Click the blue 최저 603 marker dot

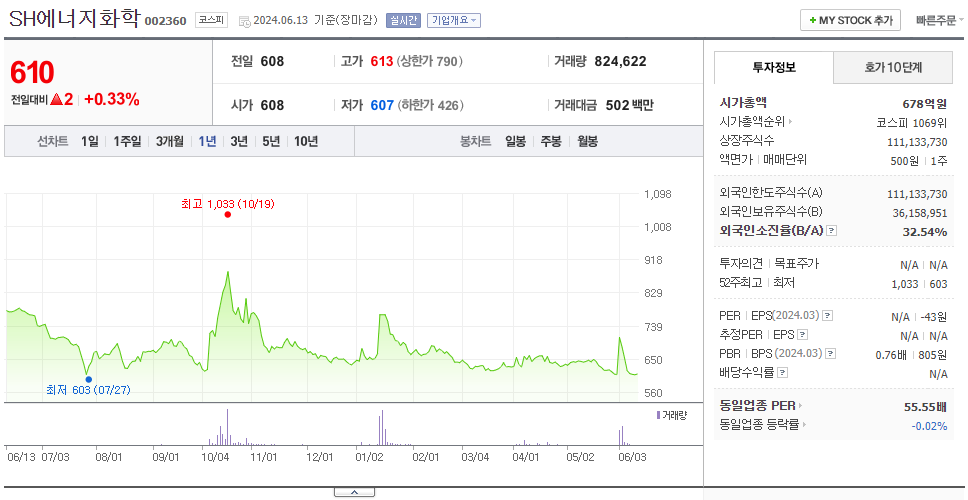[88, 379]
